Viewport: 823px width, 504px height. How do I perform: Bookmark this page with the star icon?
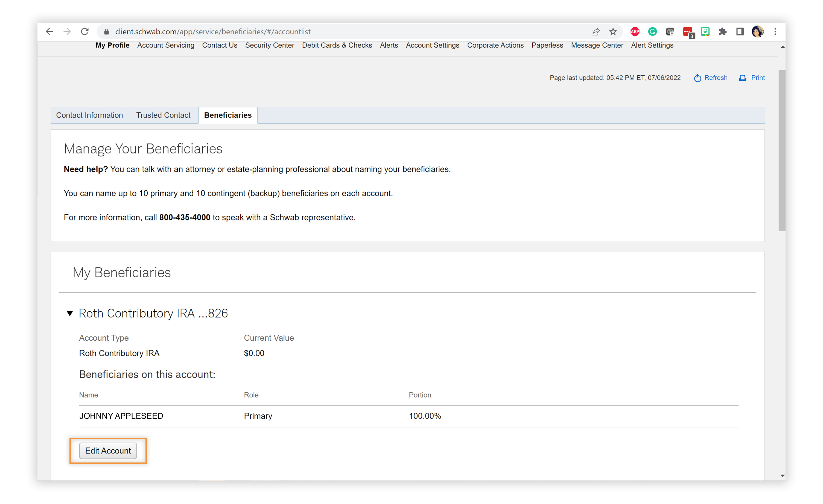(x=613, y=32)
